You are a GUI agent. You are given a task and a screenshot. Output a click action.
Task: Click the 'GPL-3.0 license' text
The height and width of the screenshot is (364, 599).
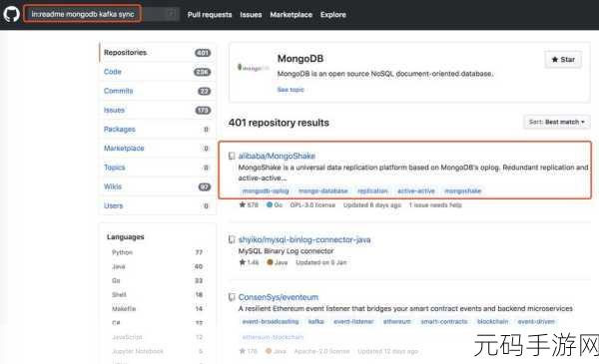click(x=312, y=204)
